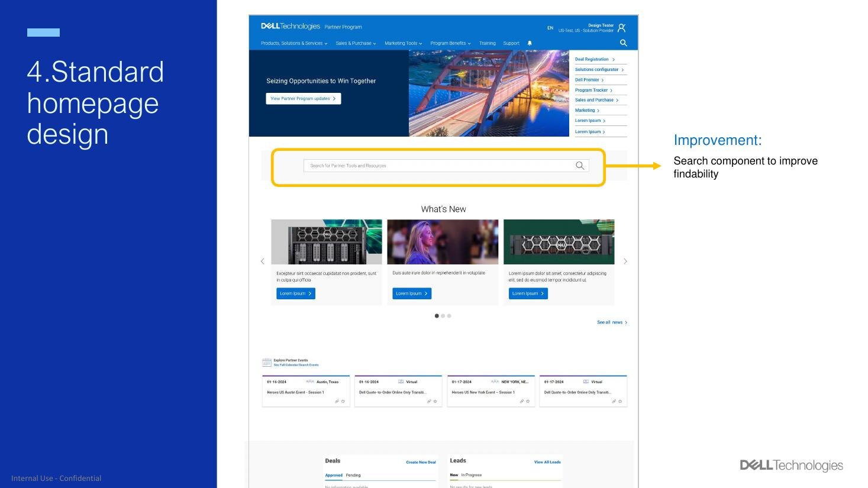Click attachment icon on 01-17-2024 Virtual event
This screenshot has height=488, width=868.
tap(614, 401)
